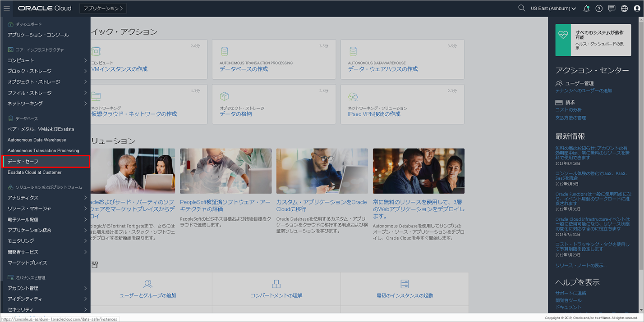644x322 pixels.
Task: Open the PeopleSoft solution photo thumbnail
Action: tap(225, 171)
